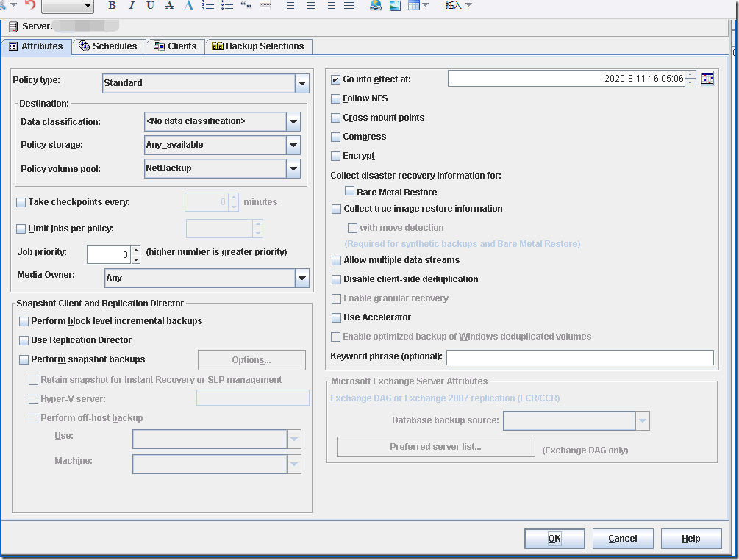Open the Policy volume pool dropdown

[293, 168]
